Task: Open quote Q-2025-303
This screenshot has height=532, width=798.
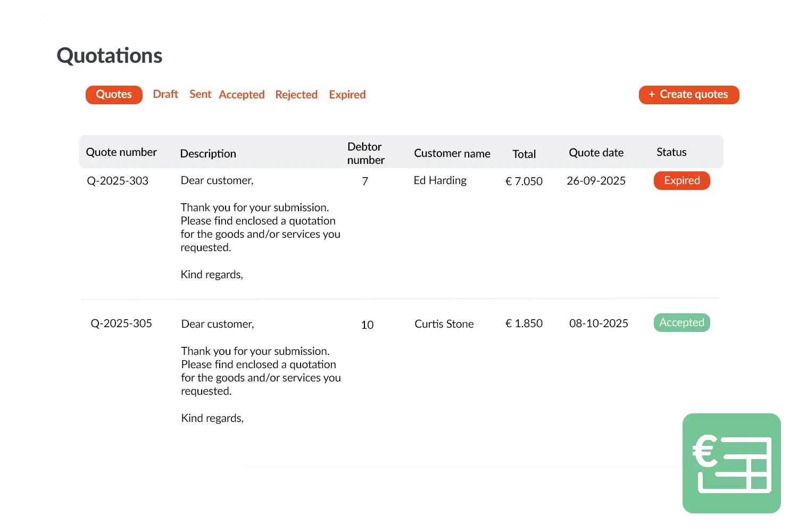Action: coord(118,181)
